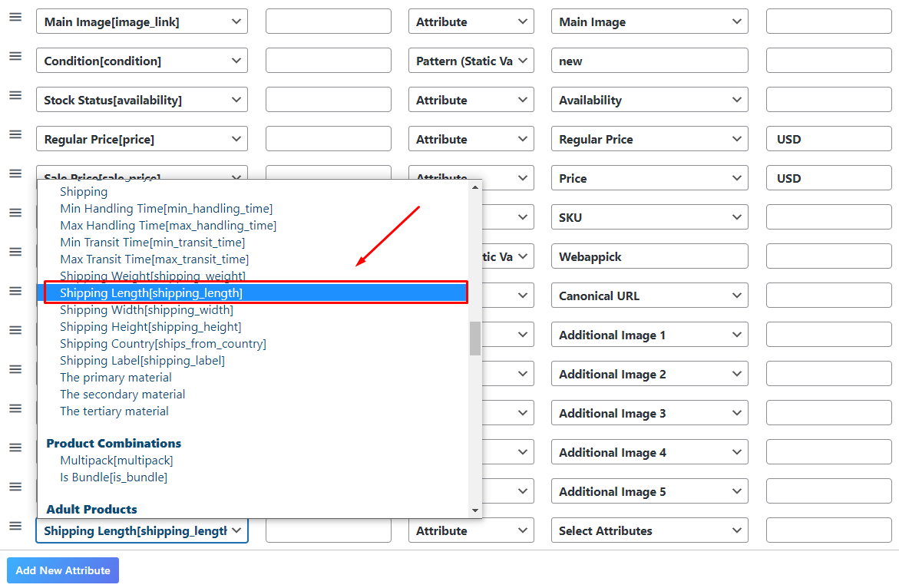Open the Pattern (Static Value) type dropdown
Viewport: 899px width, 588px height.
click(471, 60)
